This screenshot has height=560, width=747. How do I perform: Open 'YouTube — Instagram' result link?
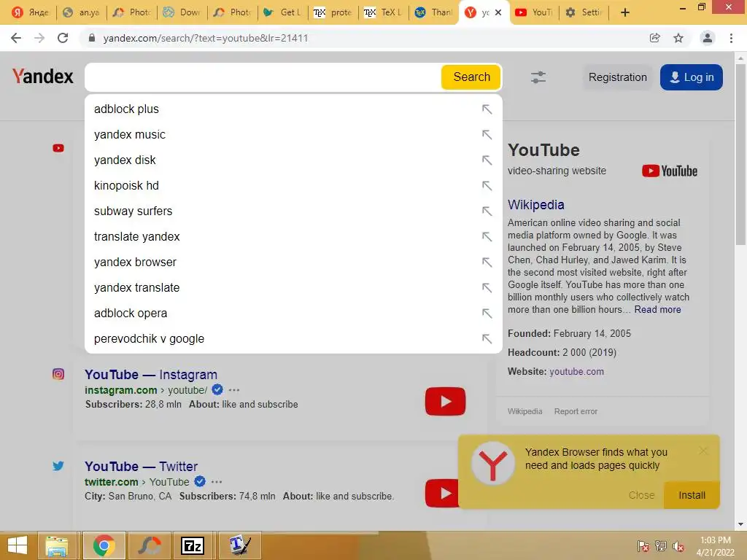[x=151, y=375]
